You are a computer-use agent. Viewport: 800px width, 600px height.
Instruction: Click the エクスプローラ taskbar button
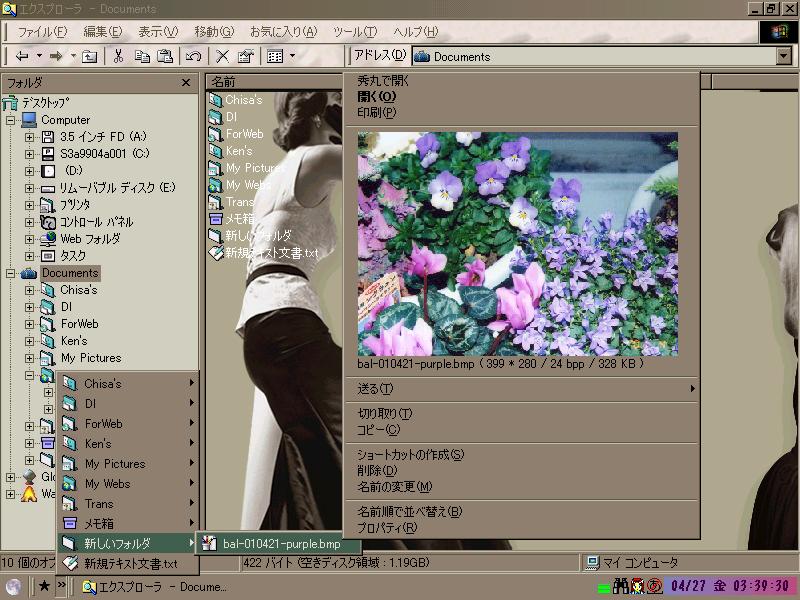coord(155,587)
